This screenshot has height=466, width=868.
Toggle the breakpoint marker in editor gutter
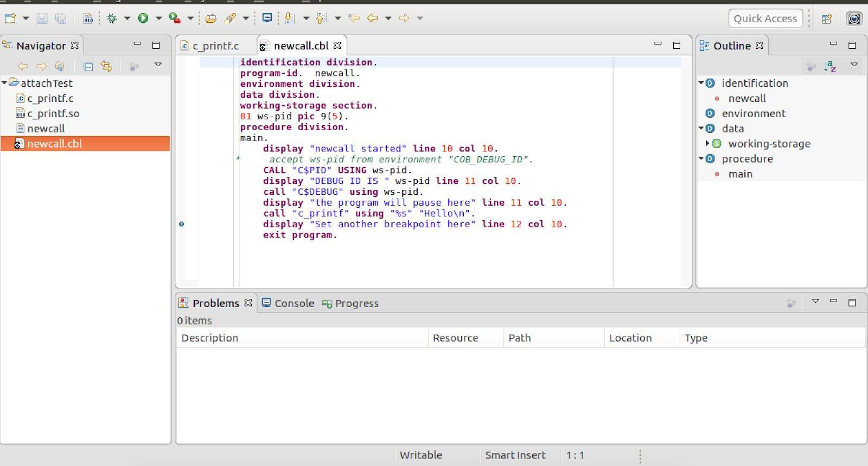182,224
